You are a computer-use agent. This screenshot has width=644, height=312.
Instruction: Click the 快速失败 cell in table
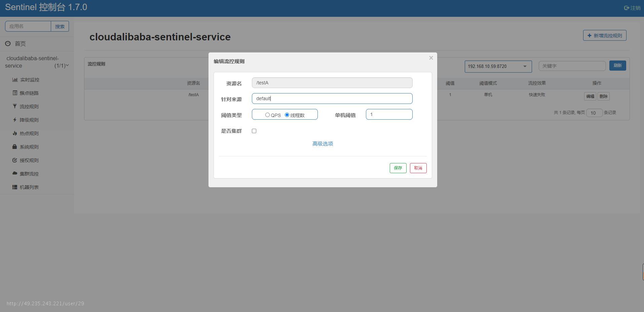point(537,95)
